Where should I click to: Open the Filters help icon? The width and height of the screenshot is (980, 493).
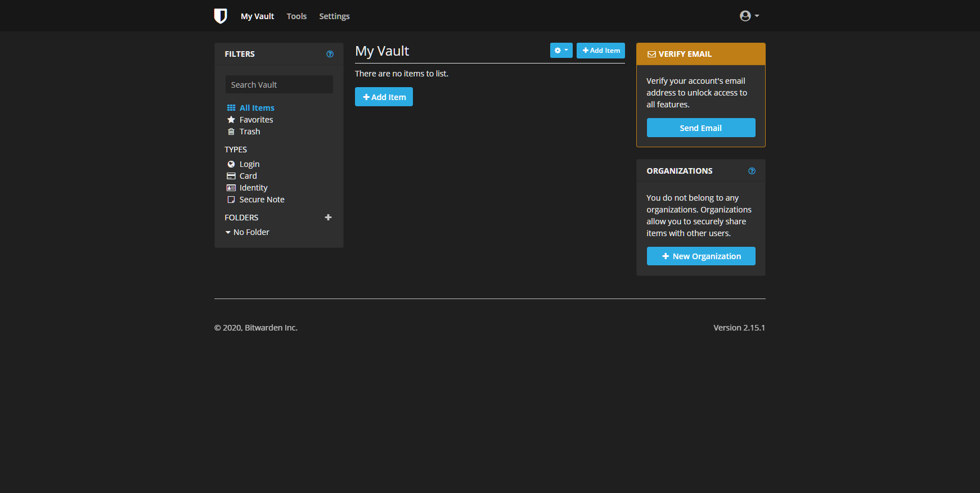(x=330, y=54)
